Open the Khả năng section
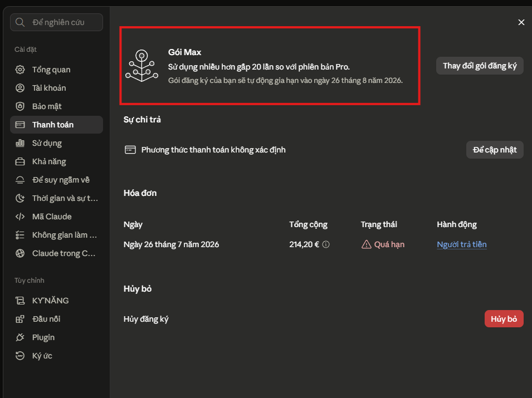The width and height of the screenshot is (532, 398). (x=56, y=161)
